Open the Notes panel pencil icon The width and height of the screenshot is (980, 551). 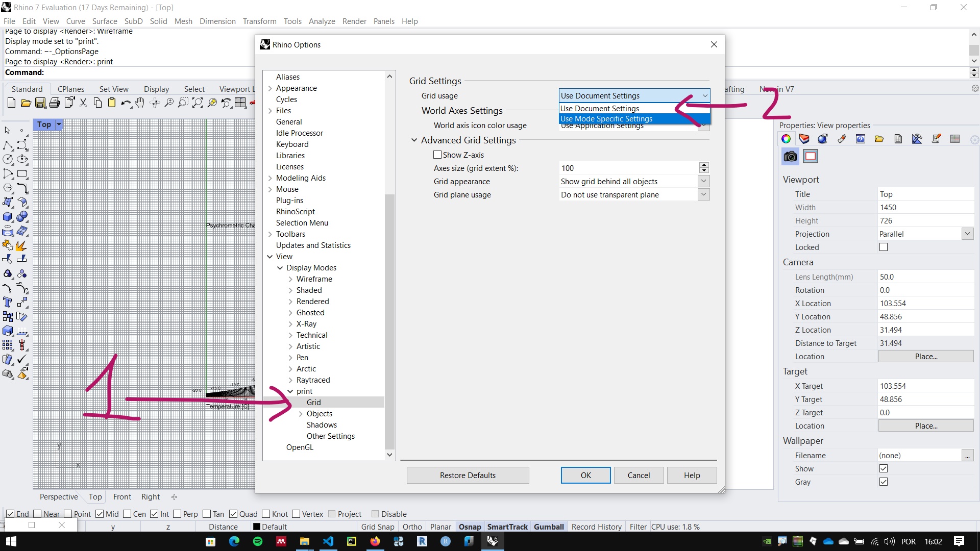(936, 139)
